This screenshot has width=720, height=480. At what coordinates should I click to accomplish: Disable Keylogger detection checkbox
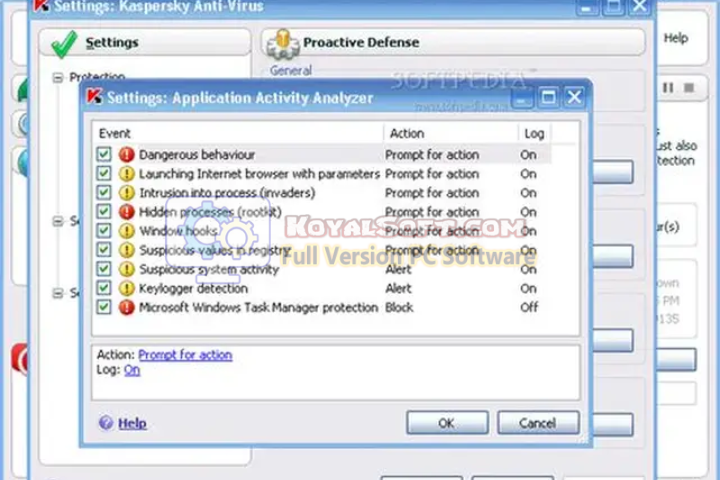point(104,288)
